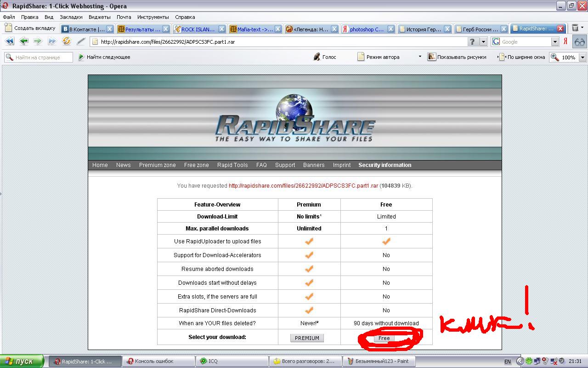This screenshot has height=368, width=588.
Task: Click Найти следующее find next button
Action: (x=104, y=57)
